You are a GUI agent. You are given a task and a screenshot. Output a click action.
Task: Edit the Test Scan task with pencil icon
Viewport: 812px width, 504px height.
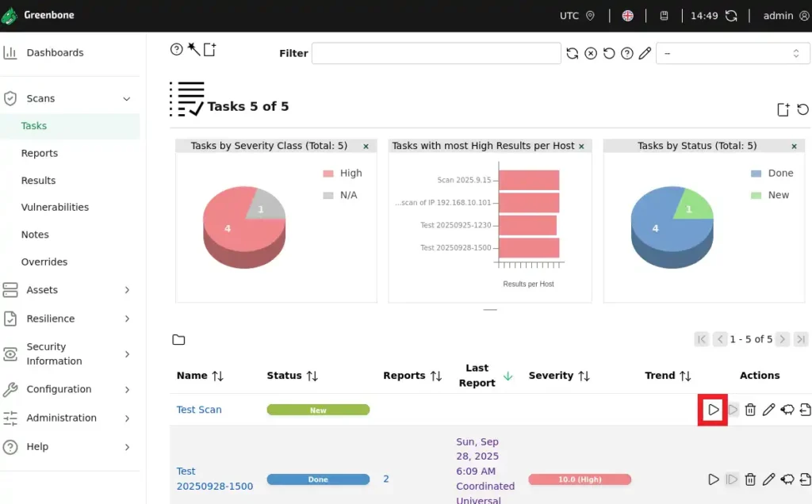click(x=768, y=410)
